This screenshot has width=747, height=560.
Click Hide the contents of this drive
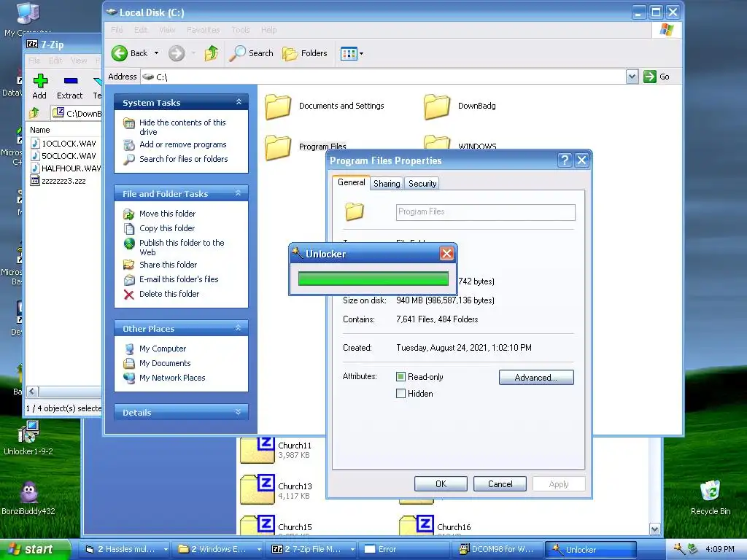pyautogui.click(x=182, y=127)
